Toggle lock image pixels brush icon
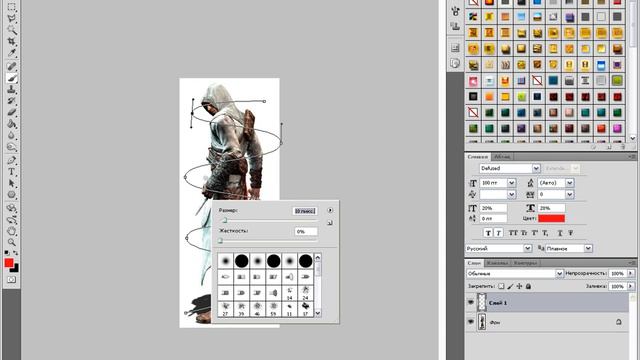The height and width of the screenshot is (360, 640). [x=510, y=287]
